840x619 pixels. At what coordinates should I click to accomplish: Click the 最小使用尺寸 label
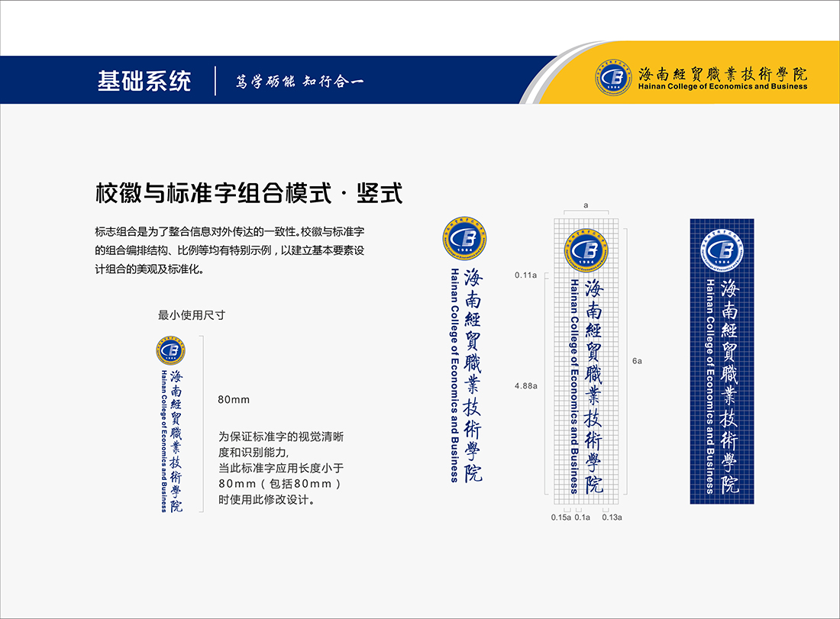click(x=192, y=315)
